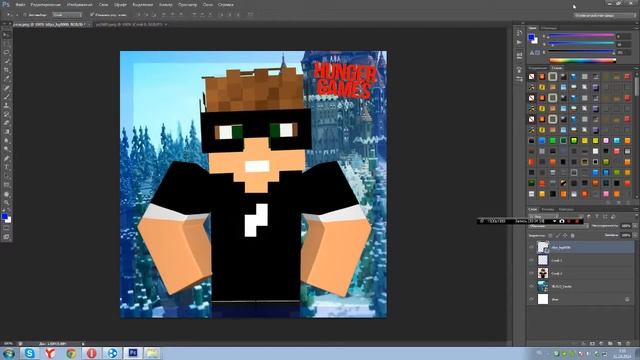Select the Hand tool

click(6, 193)
